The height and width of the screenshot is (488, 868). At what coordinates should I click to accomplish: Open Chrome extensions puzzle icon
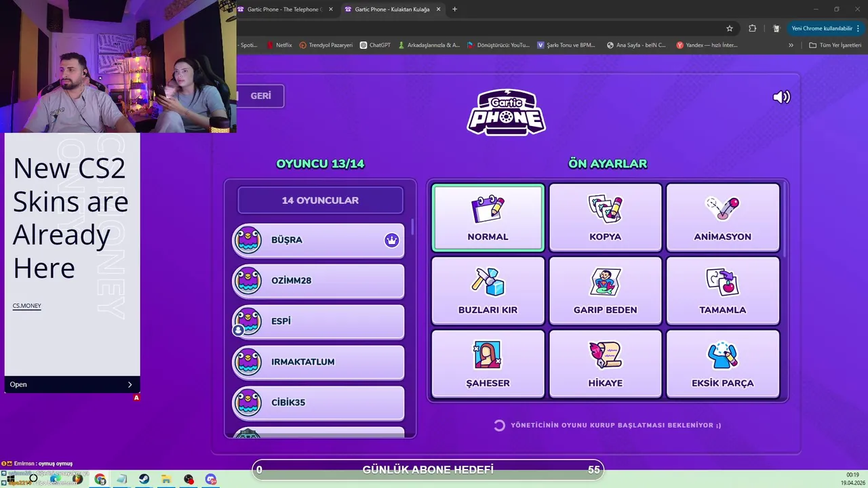click(753, 28)
